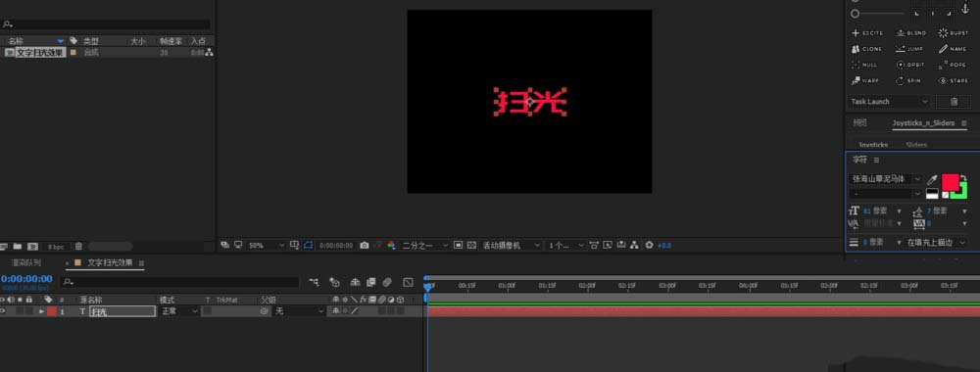Take snapshot camera icon in viewer
Image resolution: width=980 pixels, height=372 pixels.
(365, 246)
